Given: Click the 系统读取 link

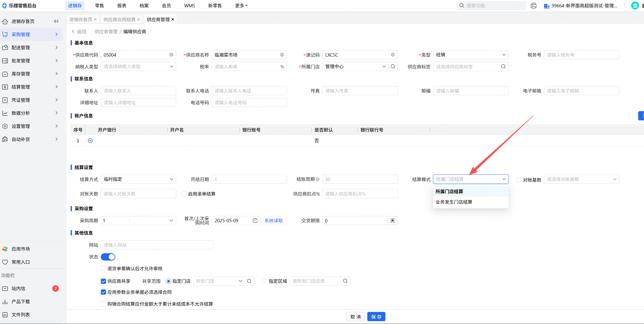Looking at the screenshot, I should pos(274,220).
